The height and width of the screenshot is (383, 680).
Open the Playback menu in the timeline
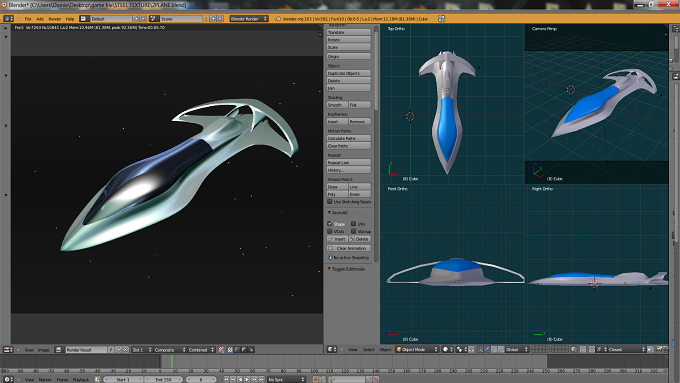click(81, 380)
